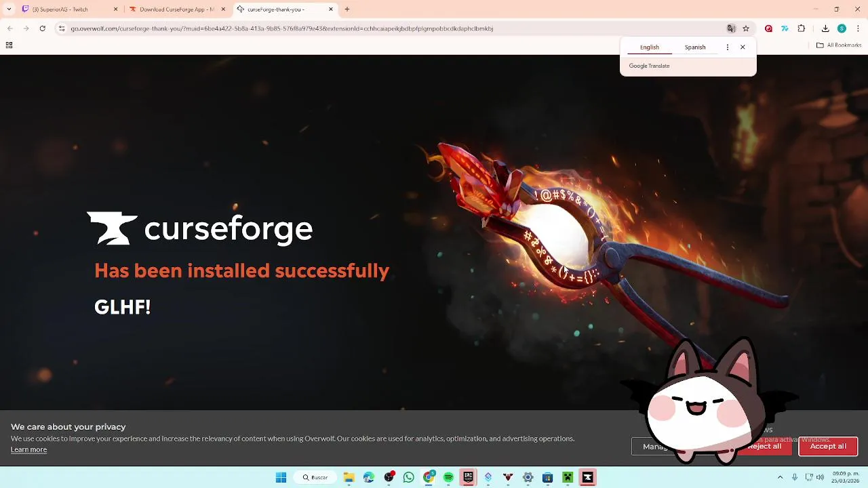
Task: Select Spanish in the translate popup
Action: (x=695, y=47)
